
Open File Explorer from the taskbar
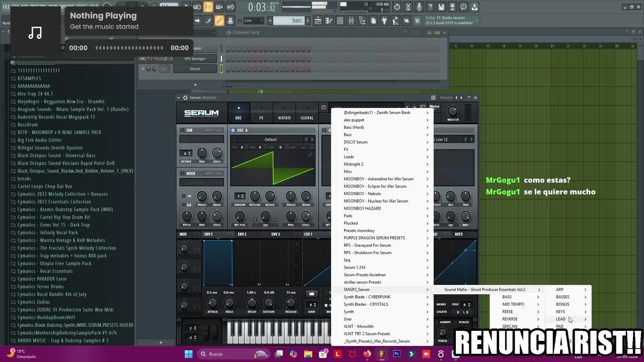[x=308, y=354]
